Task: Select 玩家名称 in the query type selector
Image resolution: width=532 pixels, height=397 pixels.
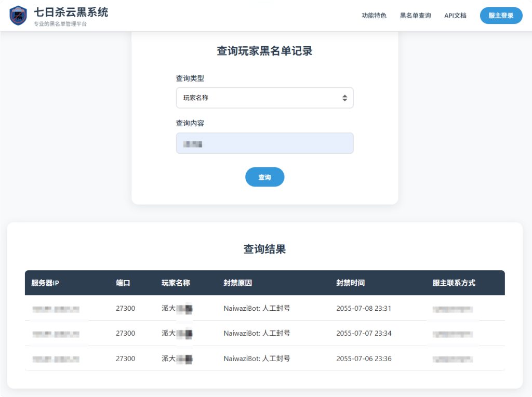Action: click(265, 98)
